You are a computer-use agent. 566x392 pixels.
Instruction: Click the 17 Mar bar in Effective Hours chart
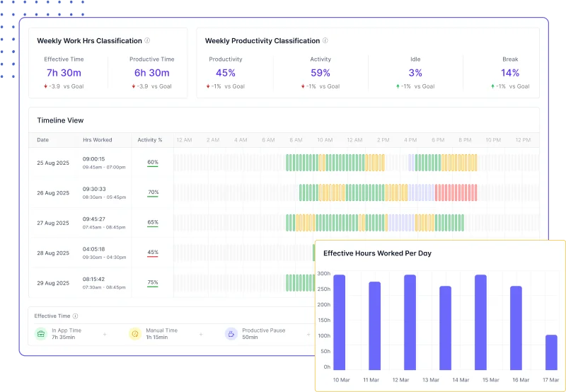551,352
